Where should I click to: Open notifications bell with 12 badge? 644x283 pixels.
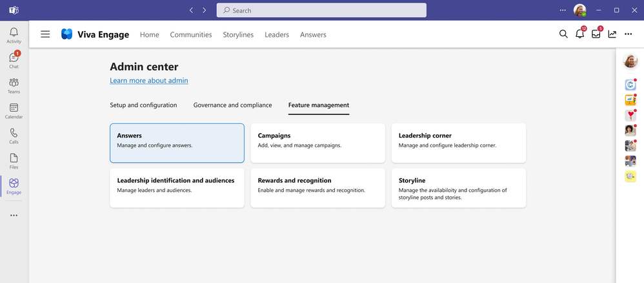pos(580,34)
